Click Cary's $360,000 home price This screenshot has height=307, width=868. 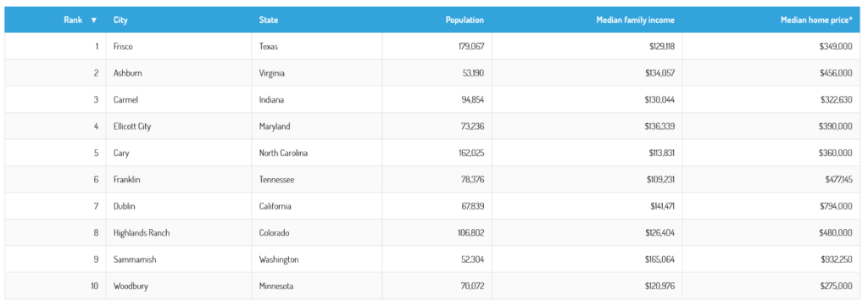[836, 153]
